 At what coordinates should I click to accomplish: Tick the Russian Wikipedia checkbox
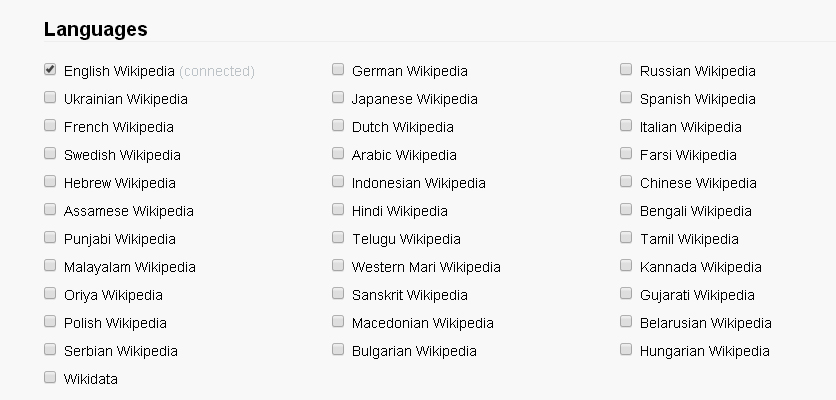pyautogui.click(x=626, y=69)
